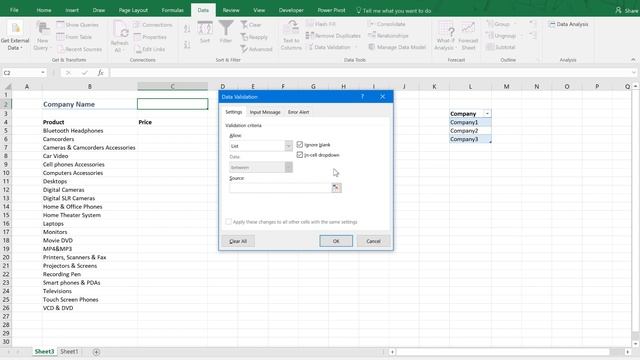Image resolution: width=640 pixels, height=360 pixels.
Task: Select the Laptops product cell
Action: pos(89,224)
